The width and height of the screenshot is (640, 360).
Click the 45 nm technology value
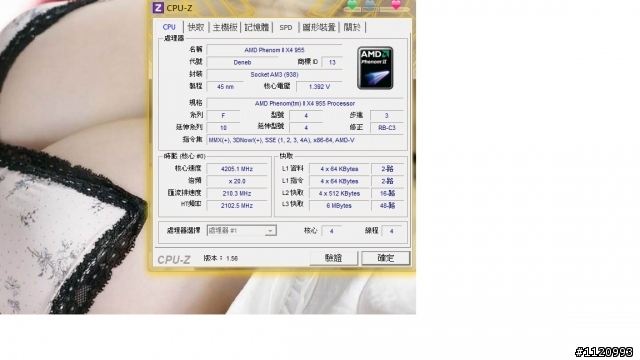point(225,87)
